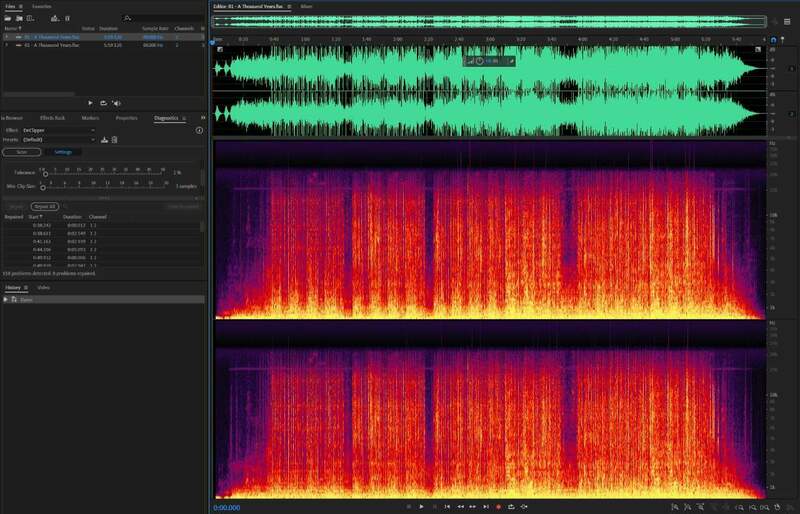Toggle loop playback in the Files panel
Viewport: 800px width, 514px height.
coord(103,103)
